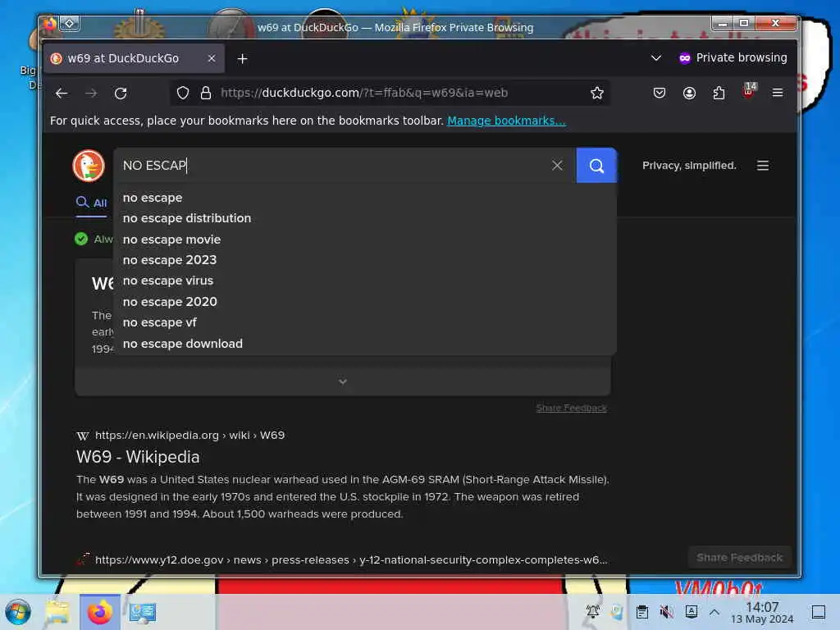Click the bottom Share Feedback button
The width and height of the screenshot is (840, 630).
(739, 558)
